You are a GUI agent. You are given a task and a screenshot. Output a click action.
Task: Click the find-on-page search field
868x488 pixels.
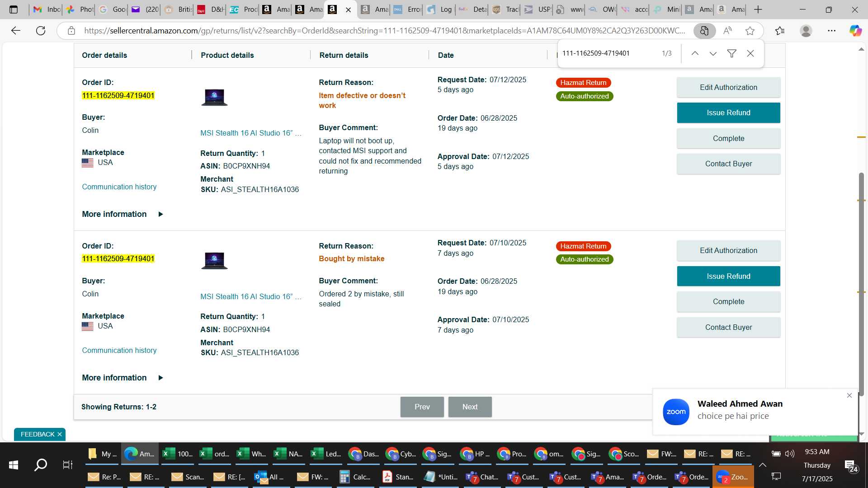(608, 53)
